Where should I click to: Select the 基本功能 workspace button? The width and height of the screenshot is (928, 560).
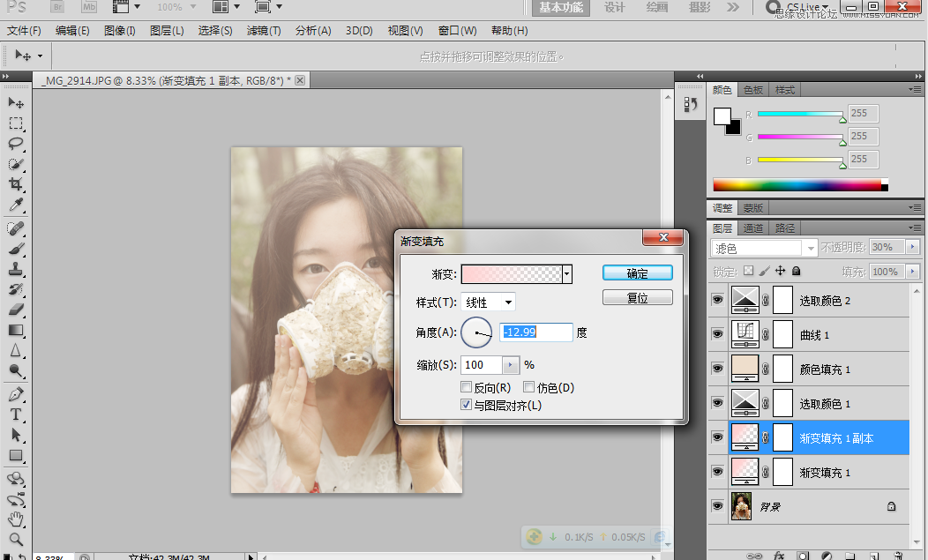[561, 7]
